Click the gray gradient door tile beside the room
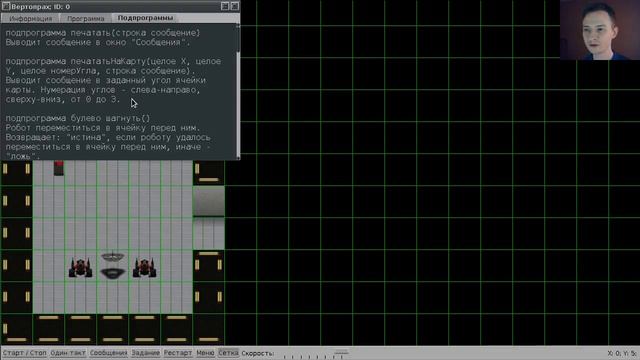640x360 pixels. (x=209, y=202)
